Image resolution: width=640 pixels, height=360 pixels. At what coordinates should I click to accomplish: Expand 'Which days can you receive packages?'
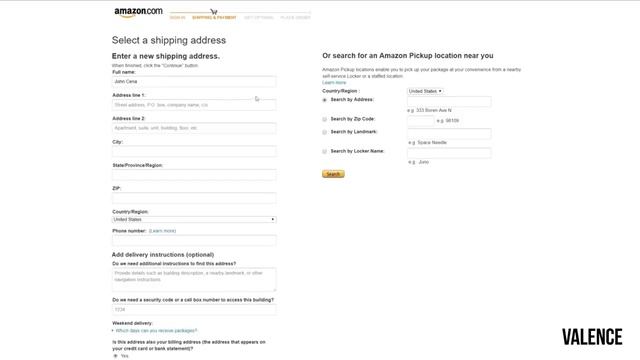156,331
